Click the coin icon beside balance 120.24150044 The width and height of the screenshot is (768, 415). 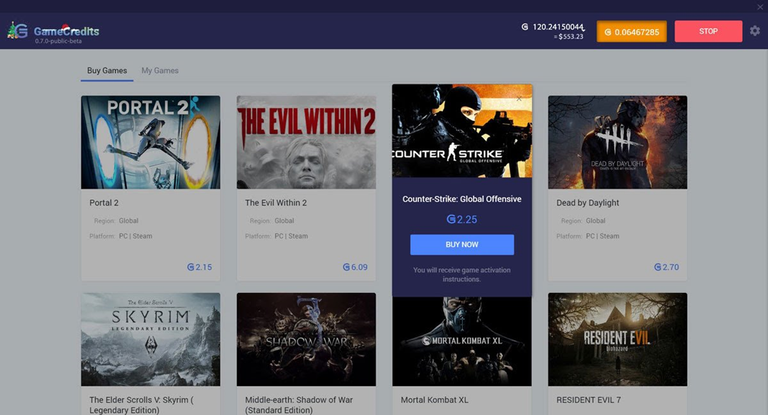(525, 26)
